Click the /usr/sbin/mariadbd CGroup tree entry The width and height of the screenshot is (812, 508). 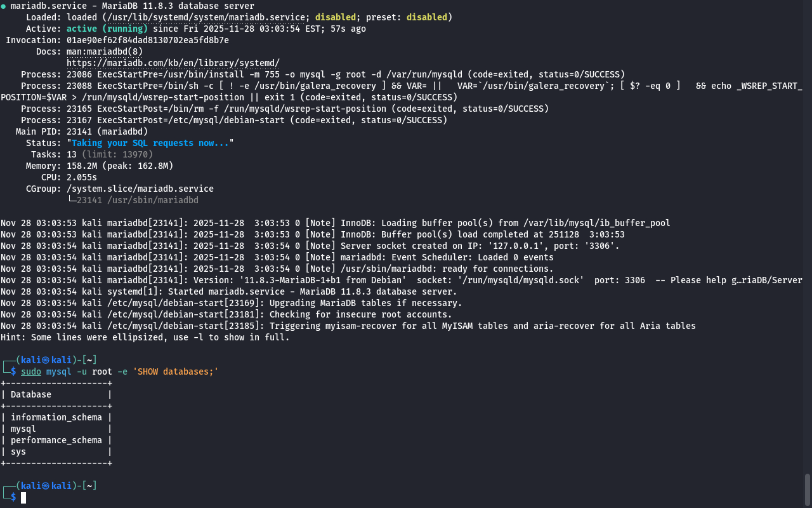pyautogui.click(x=137, y=200)
